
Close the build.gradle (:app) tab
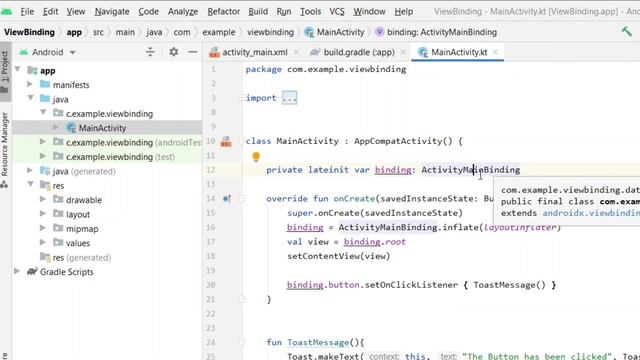(x=403, y=52)
